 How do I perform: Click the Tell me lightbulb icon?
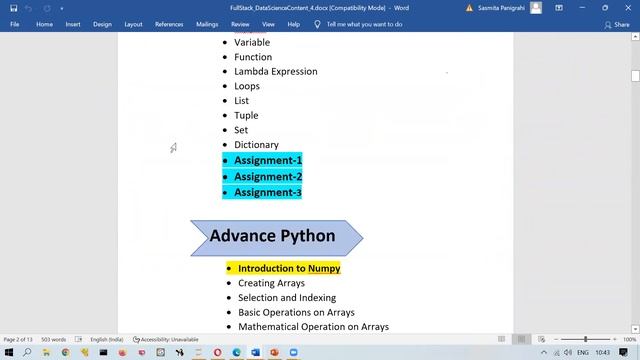[317, 24]
